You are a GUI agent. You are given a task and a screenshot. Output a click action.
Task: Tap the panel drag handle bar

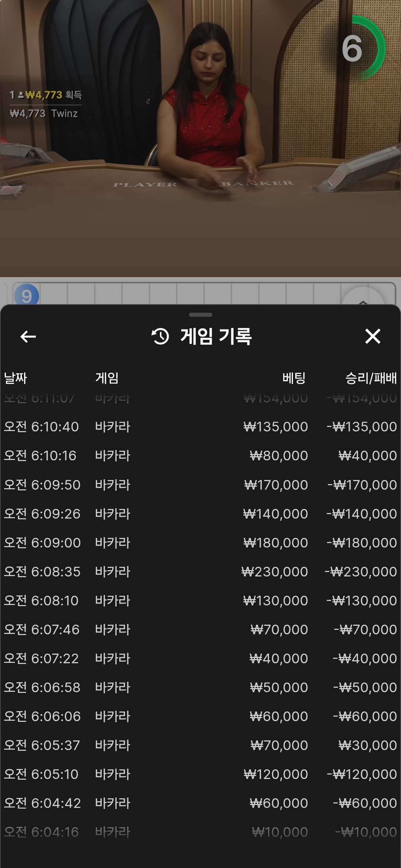[x=200, y=315]
